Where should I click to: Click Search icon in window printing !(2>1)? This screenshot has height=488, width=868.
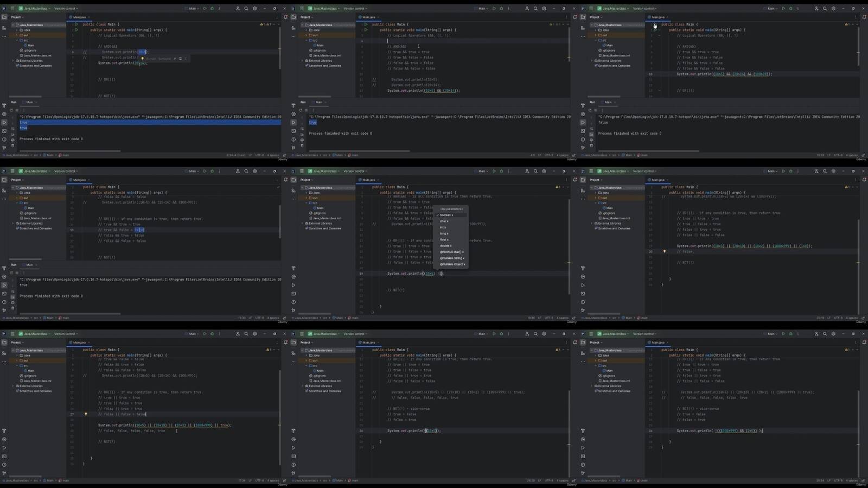[535, 334]
